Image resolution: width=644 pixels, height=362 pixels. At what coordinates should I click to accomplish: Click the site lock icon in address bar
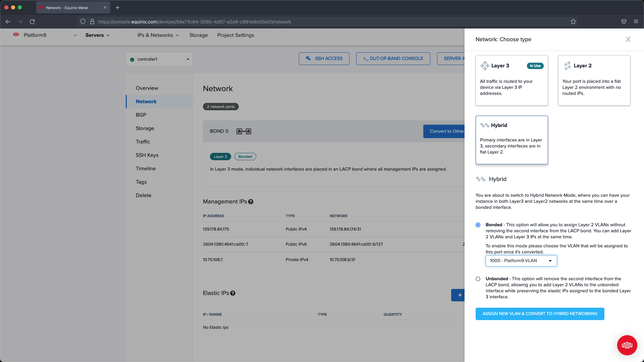pos(92,22)
